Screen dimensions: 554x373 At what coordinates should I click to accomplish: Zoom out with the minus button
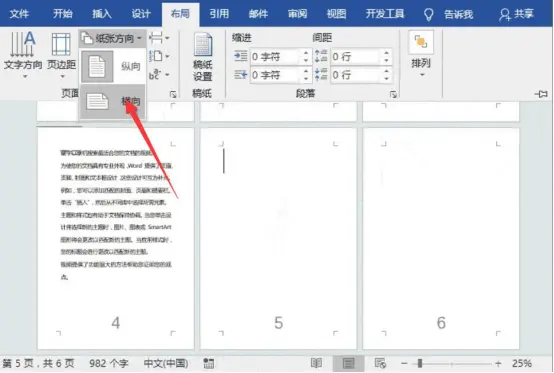click(405, 363)
